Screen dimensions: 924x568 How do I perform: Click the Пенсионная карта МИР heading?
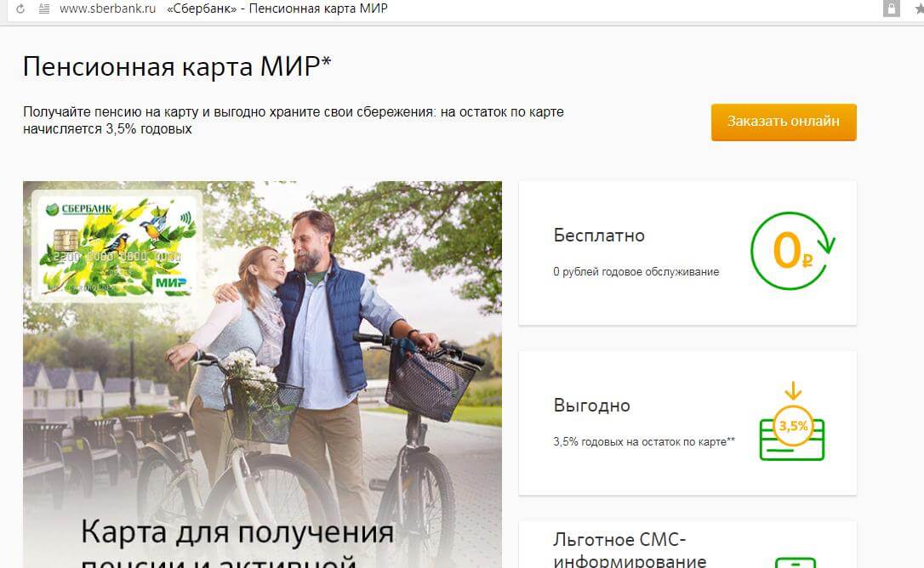click(x=177, y=66)
